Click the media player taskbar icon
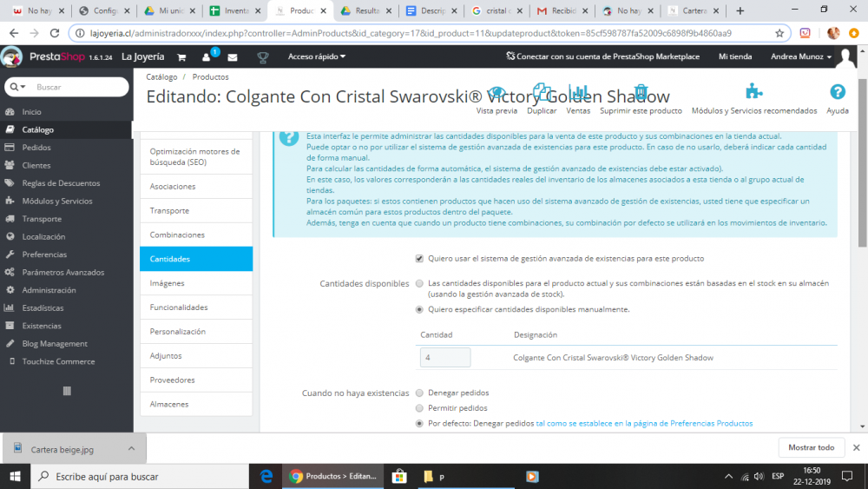The height and width of the screenshot is (489, 868). tap(532, 476)
